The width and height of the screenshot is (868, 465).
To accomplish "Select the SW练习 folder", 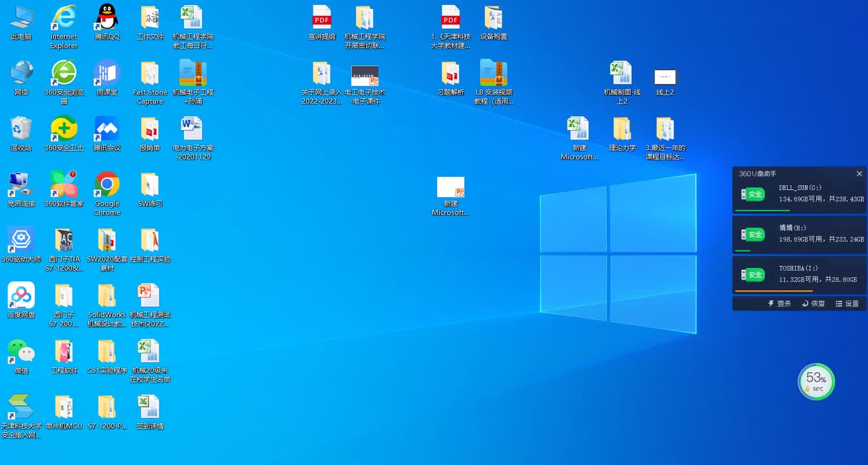I will click(x=150, y=190).
